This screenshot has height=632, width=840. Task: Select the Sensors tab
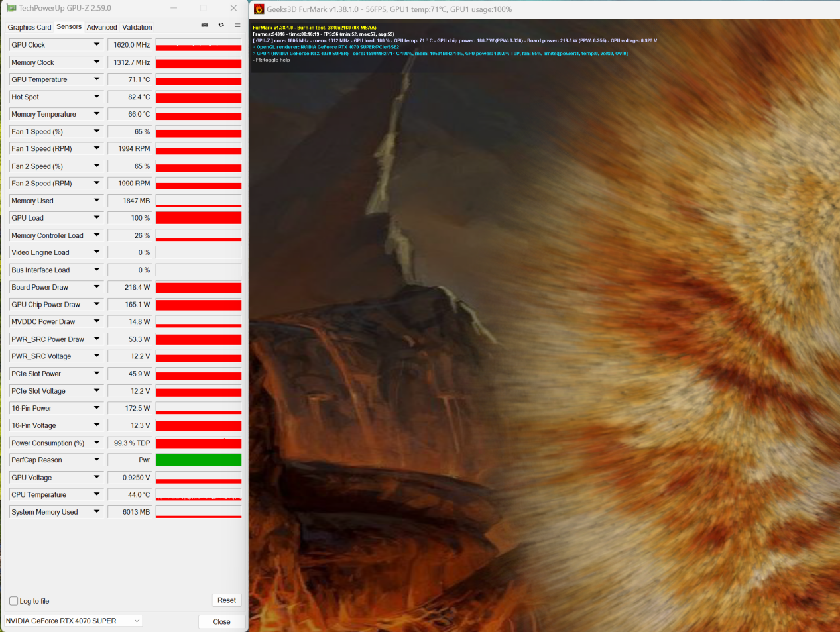click(69, 26)
